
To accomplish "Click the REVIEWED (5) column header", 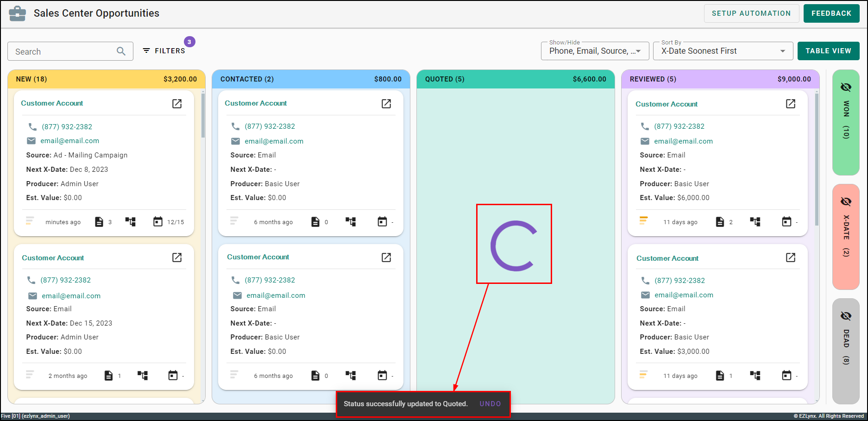I will pos(720,79).
